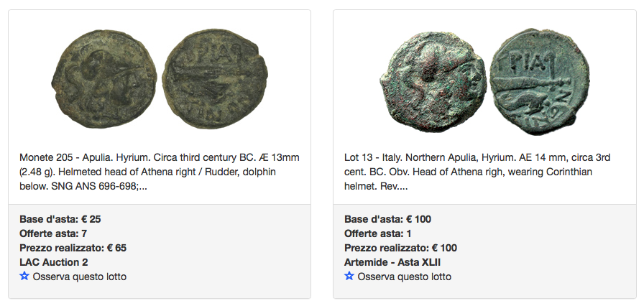Screen dimensions: 644x306
Task: Click the 'Base d'asta: € 100' line
Action: click(387, 219)
